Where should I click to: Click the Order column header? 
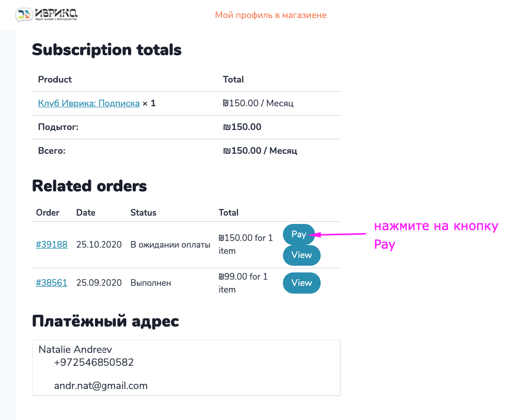click(48, 213)
